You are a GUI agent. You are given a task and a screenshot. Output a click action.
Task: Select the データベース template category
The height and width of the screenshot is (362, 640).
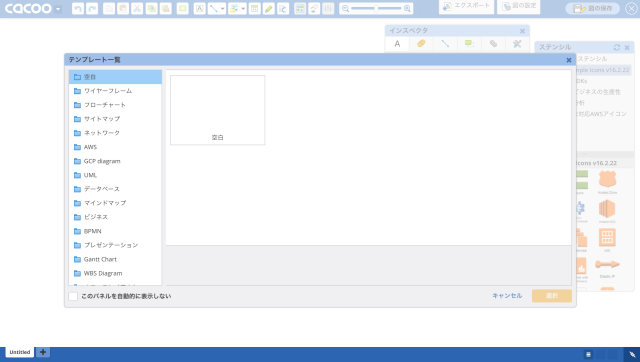(x=116, y=189)
